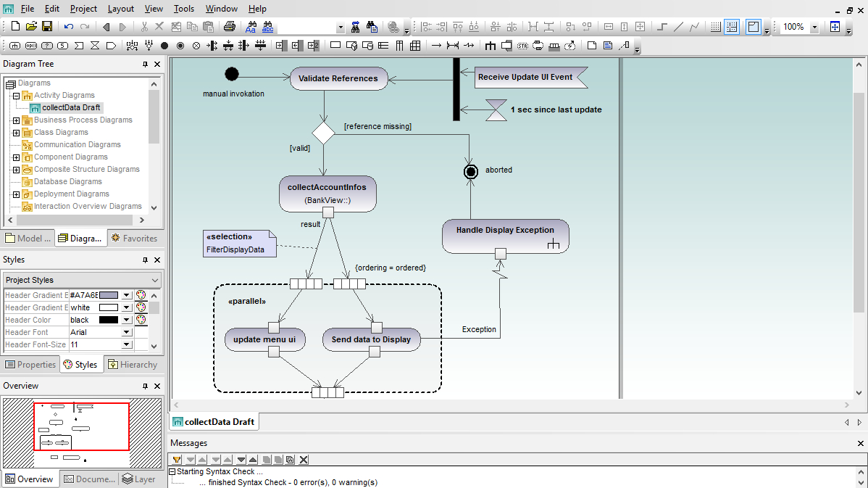This screenshot has height=488, width=868.
Task: Toggle auto-hide pin on Styles panel
Action: pyautogui.click(x=145, y=260)
